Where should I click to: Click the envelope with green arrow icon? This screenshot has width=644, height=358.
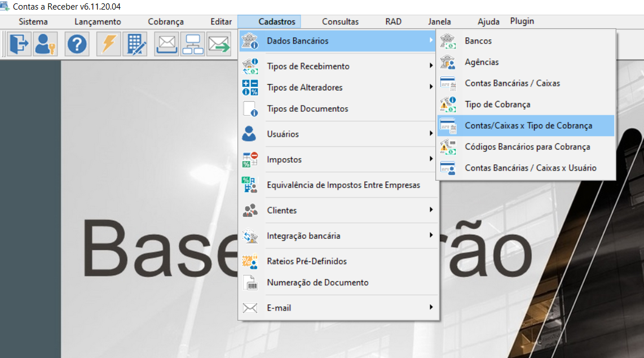click(218, 44)
